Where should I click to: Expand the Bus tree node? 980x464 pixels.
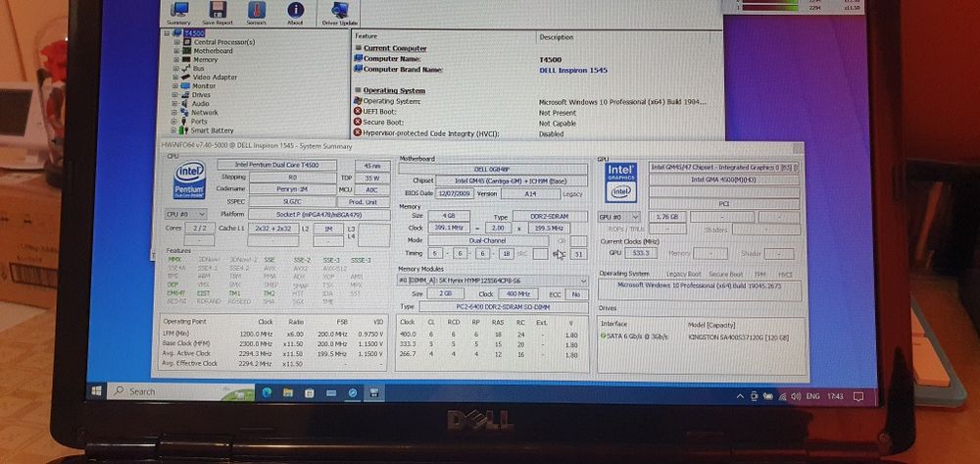click(x=176, y=69)
